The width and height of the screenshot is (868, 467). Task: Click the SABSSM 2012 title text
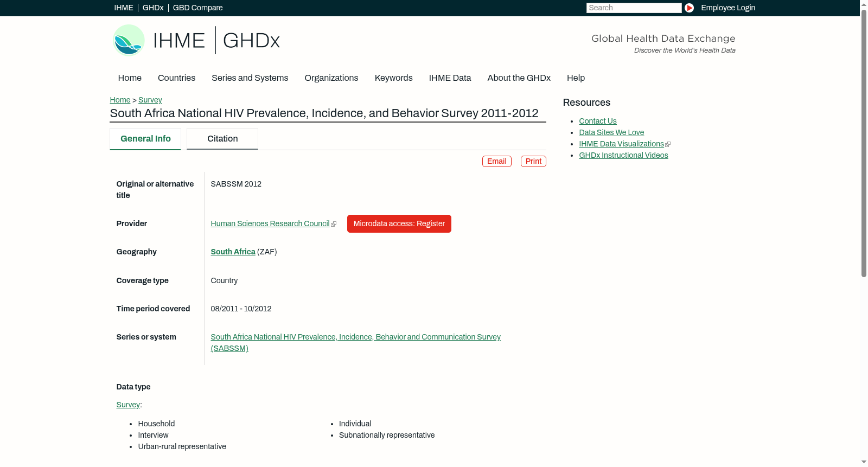pos(236,184)
